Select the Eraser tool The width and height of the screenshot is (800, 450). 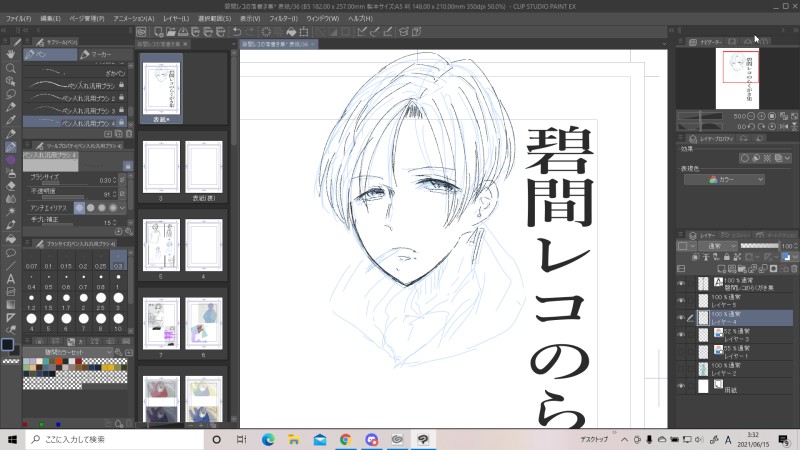click(x=10, y=186)
